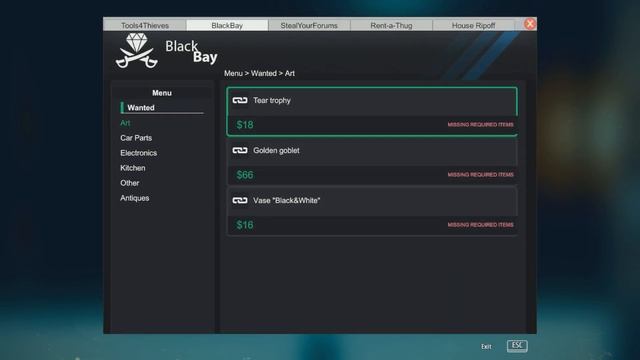Viewport: 640px width, 360px height.
Task: Click the $18 price for Tear trophy
Action: pyautogui.click(x=245, y=125)
